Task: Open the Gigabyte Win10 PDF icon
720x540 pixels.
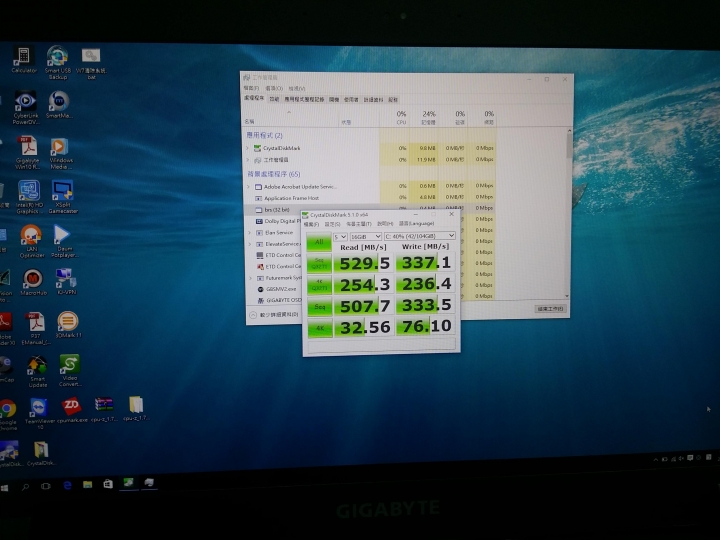Action: (x=28, y=153)
